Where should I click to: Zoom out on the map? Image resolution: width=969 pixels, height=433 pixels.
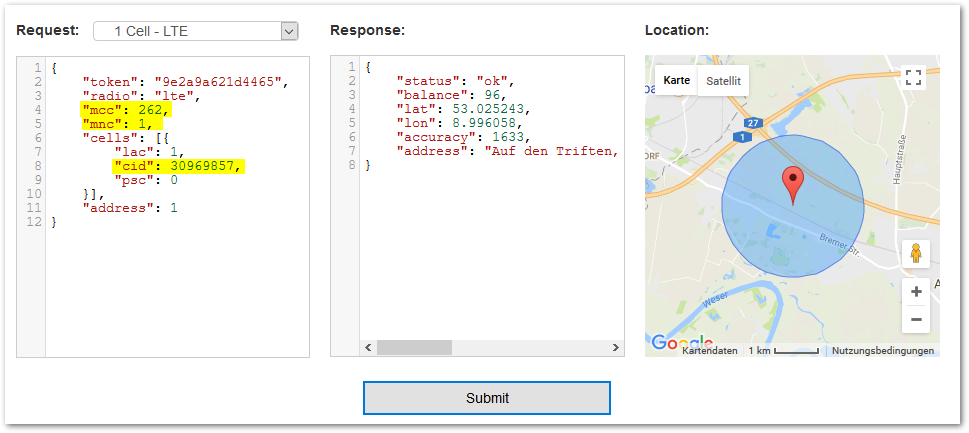tap(915, 320)
